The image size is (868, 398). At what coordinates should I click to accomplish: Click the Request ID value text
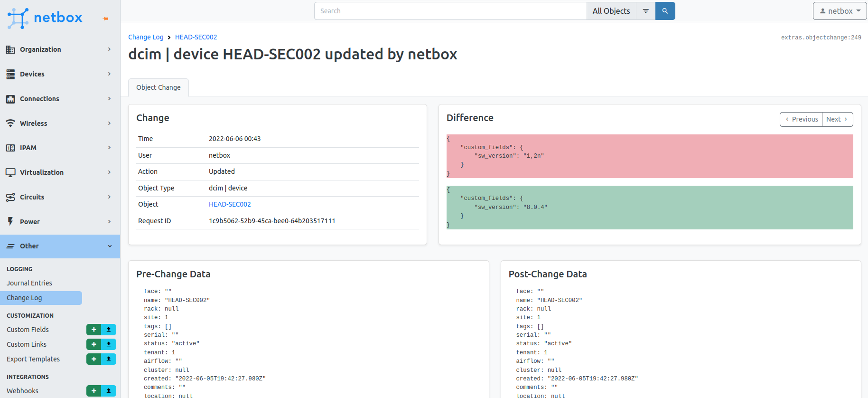pyautogui.click(x=272, y=221)
